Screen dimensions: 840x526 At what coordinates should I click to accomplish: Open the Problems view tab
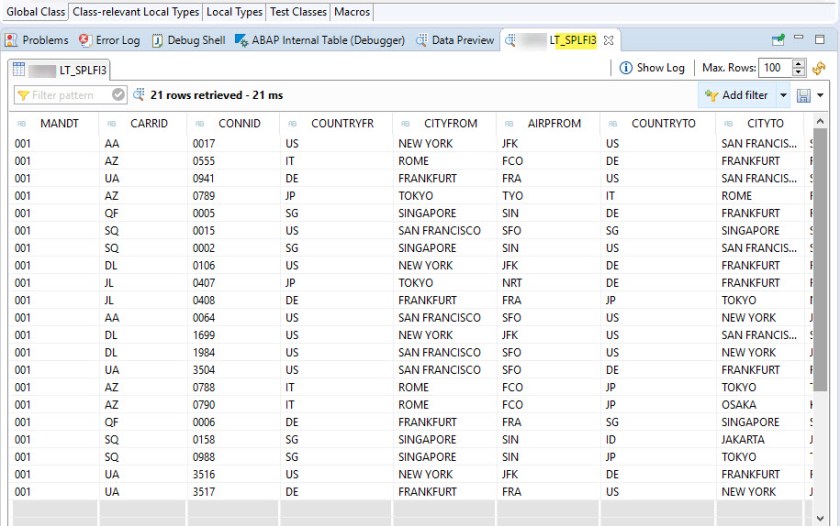(x=37, y=40)
